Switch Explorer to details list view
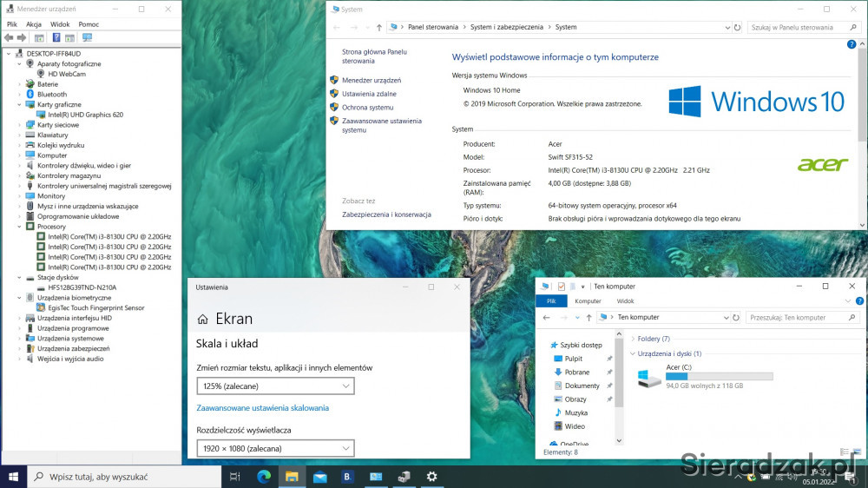This screenshot has width=868, height=488. (845, 452)
